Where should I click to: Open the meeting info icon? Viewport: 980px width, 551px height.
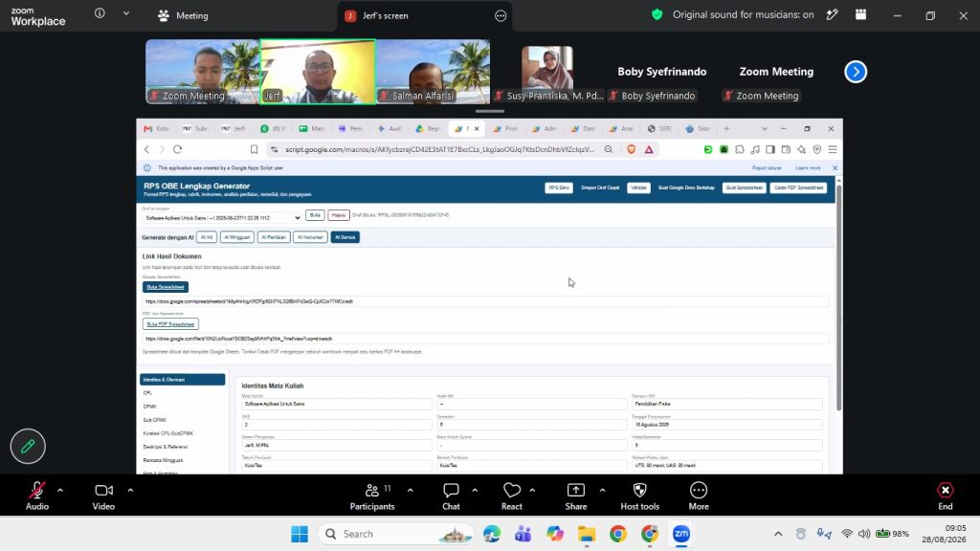[x=100, y=13]
